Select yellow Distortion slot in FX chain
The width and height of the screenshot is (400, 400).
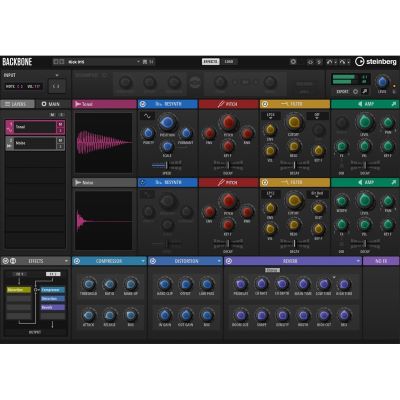click(x=19, y=290)
